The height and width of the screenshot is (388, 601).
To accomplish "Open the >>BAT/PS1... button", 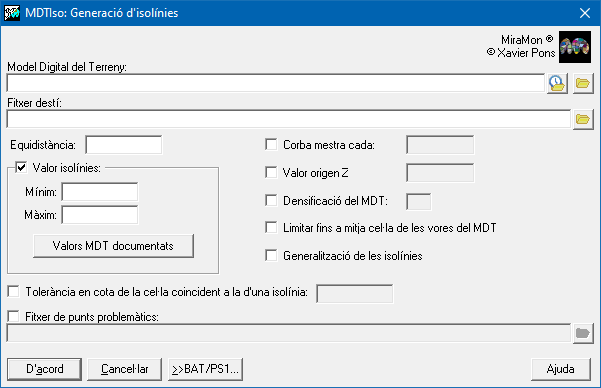I will click(205, 369).
